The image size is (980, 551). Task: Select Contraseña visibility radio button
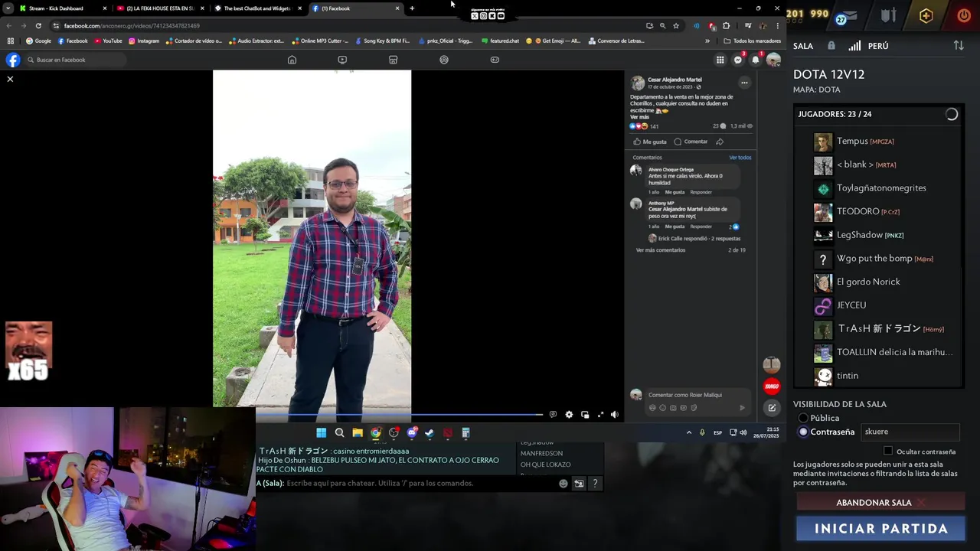pos(803,432)
